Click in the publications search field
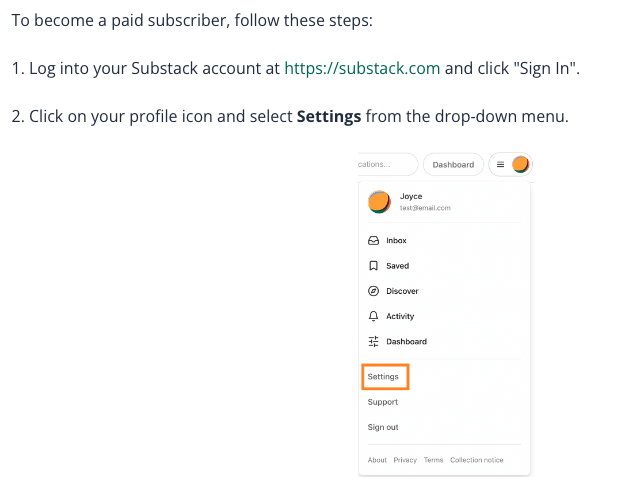The width and height of the screenshot is (619, 493). coord(388,164)
